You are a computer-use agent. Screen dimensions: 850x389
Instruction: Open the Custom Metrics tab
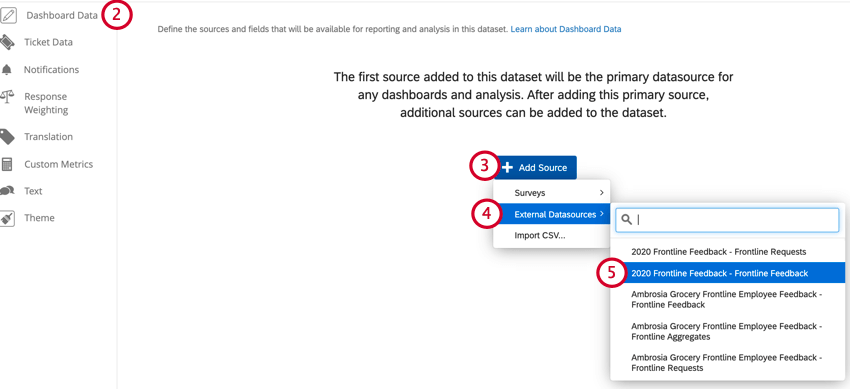[x=59, y=164]
